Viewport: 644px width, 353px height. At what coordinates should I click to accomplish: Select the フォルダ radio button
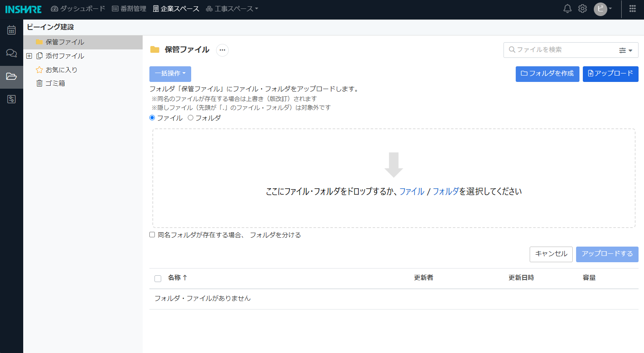pyautogui.click(x=191, y=118)
